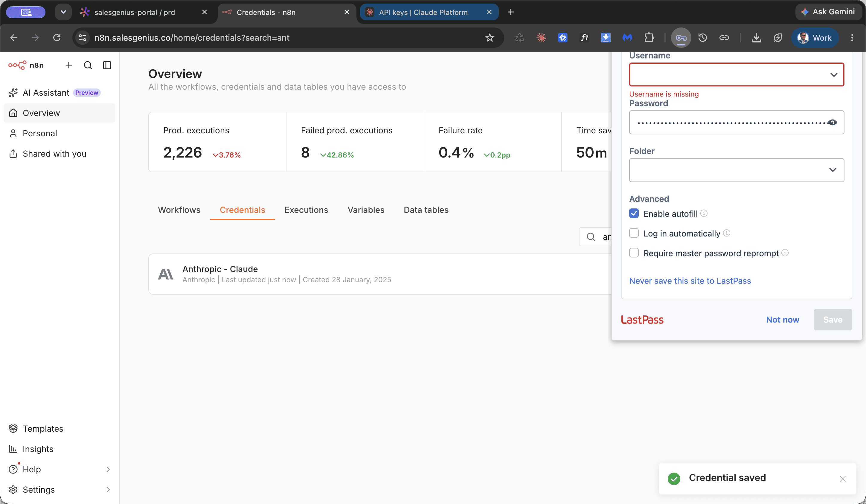
Task: Open the Work profile menu
Action: click(815, 37)
